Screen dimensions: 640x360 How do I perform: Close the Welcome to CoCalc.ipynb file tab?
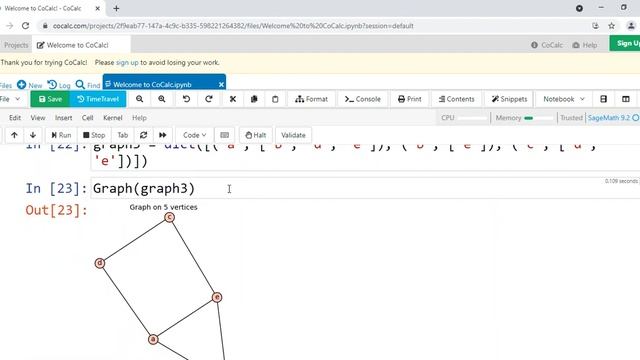pyautogui.click(x=221, y=84)
